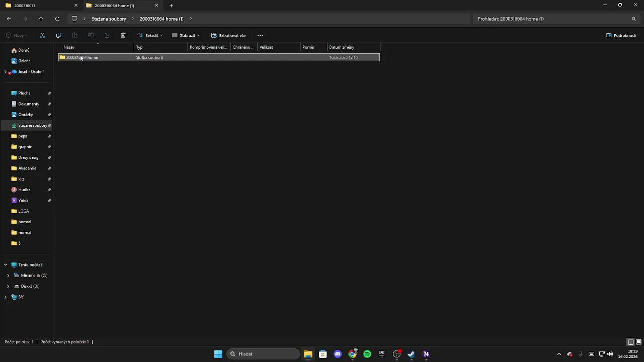Open the Seřadit sort dropdown
Image resolution: width=644 pixels, height=362 pixels.
click(149, 35)
